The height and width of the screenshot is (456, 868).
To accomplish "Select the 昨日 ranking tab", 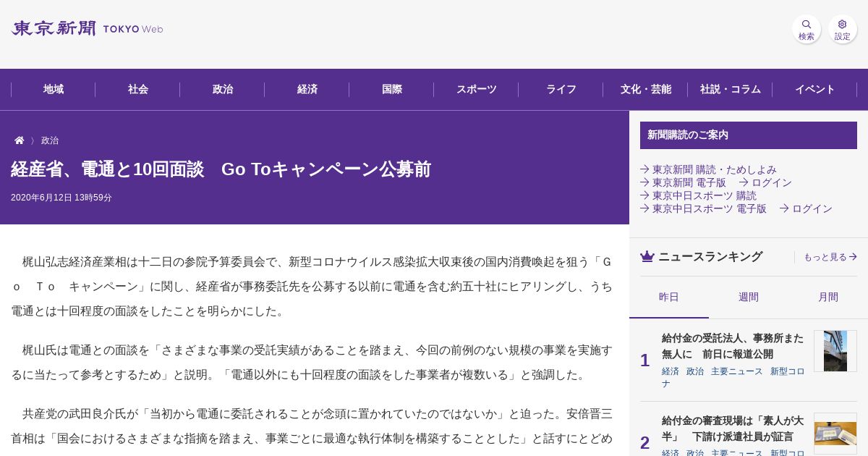I will [x=669, y=297].
